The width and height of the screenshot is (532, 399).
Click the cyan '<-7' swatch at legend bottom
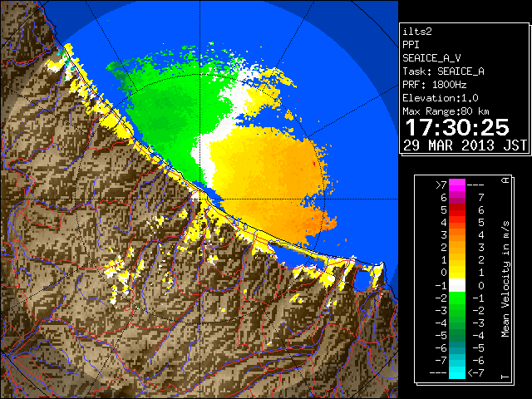457,372
